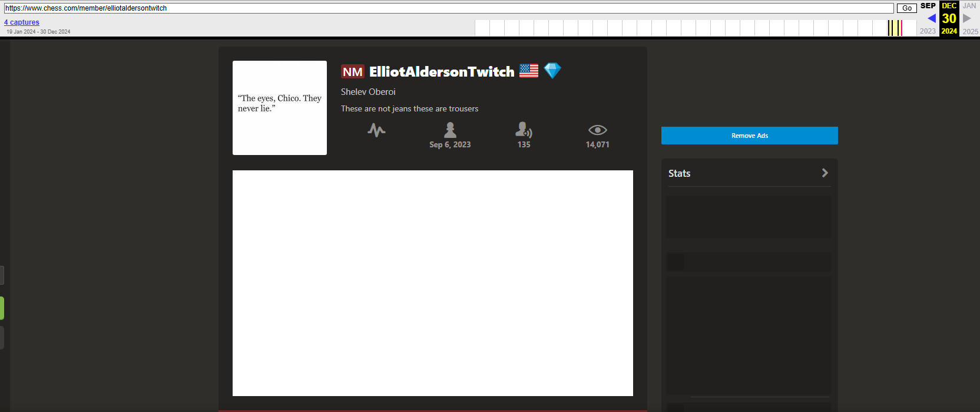Image resolution: width=980 pixels, height=412 pixels.
Task: Click the Sep 6, 2023 joined date
Action: click(450, 144)
